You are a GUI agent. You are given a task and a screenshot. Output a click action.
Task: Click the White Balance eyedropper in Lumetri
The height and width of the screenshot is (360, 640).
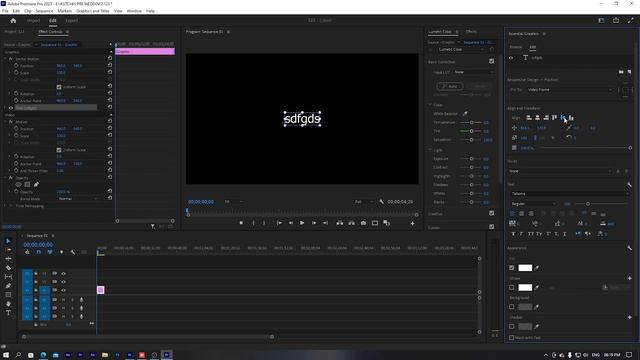[465, 113]
